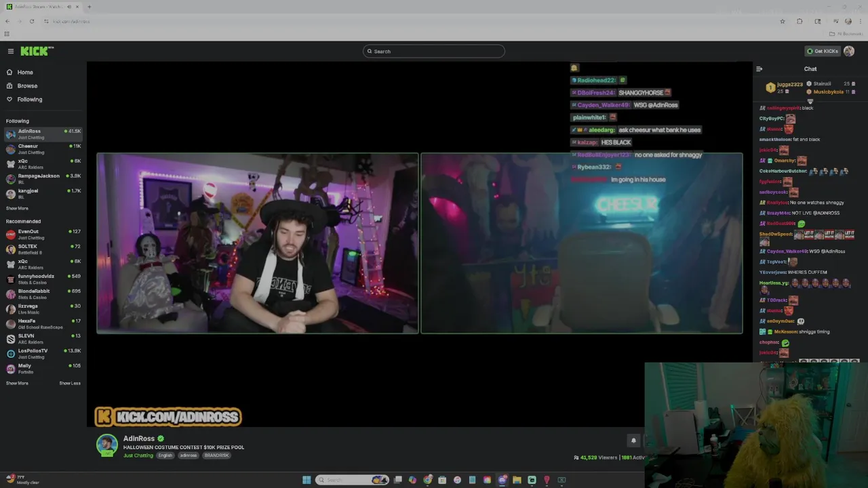Screen dimensions: 868x488
Task: Open the All Bookmarks folder
Action: coord(846,34)
